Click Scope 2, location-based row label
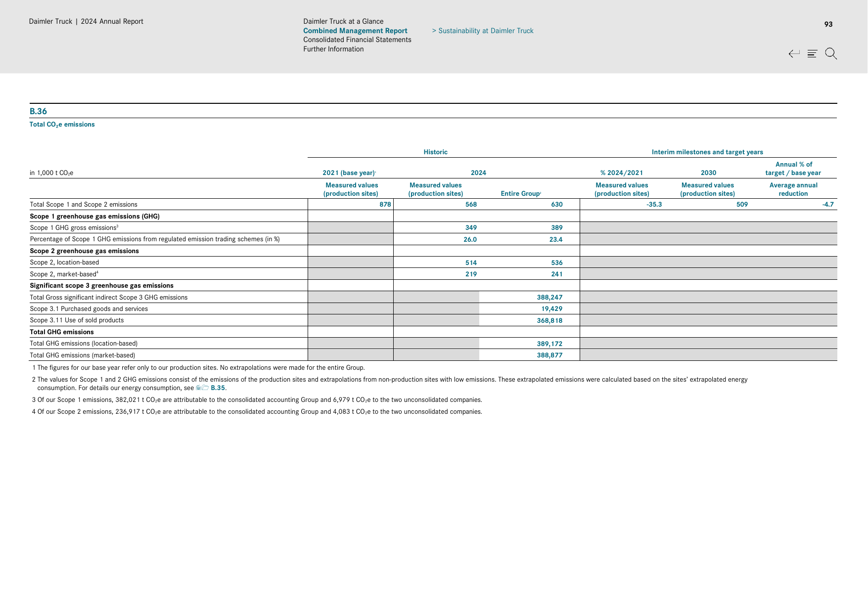Screen dimensions: 868x613 (x=64, y=263)
